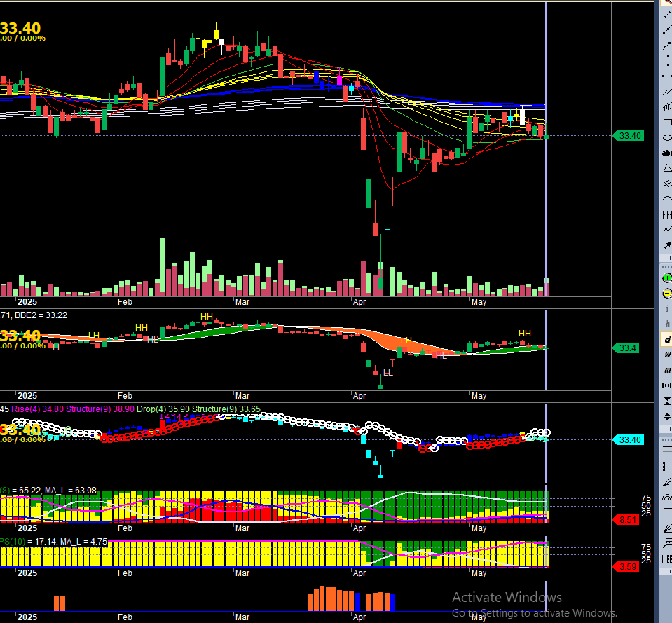The height and width of the screenshot is (623, 672).
Task: Click the hourly 'h' interval button
Action: 667,324
